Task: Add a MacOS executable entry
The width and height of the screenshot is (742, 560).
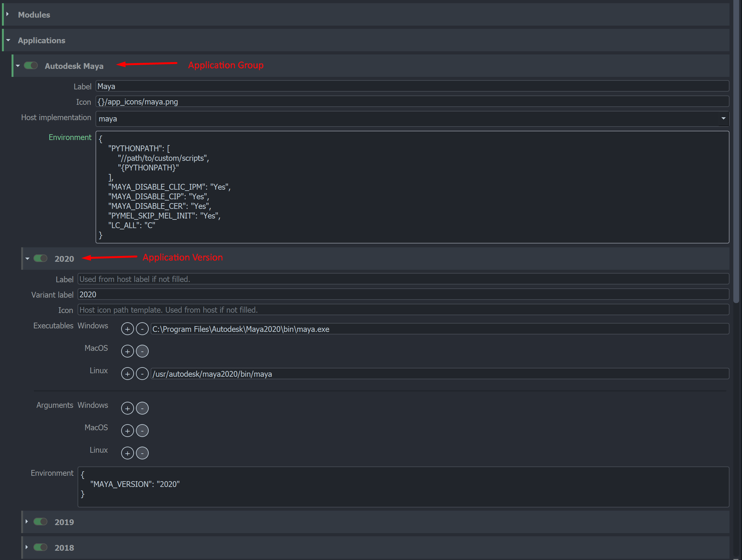Action: [127, 351]
